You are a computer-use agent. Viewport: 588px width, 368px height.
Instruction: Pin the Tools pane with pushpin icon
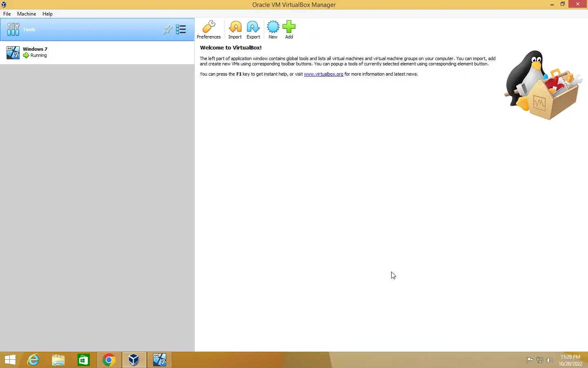tap(167, 29)
